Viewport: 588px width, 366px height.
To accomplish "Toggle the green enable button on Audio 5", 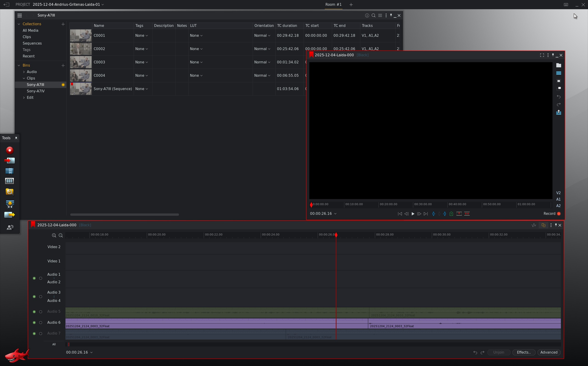I will [34, 312].
